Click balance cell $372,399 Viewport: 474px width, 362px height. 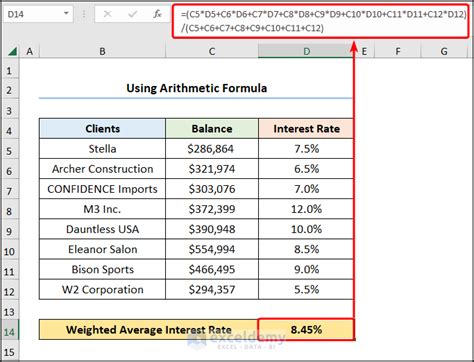pos(212,209)
